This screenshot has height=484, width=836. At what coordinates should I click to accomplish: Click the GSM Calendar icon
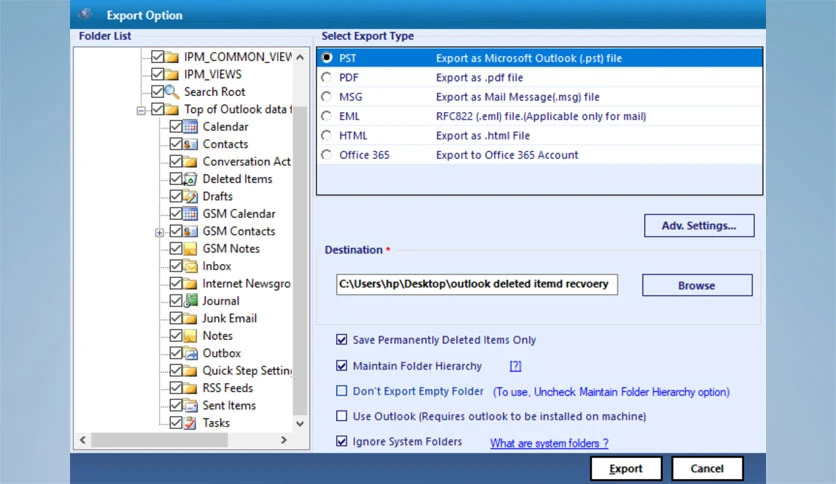point(190,214)
